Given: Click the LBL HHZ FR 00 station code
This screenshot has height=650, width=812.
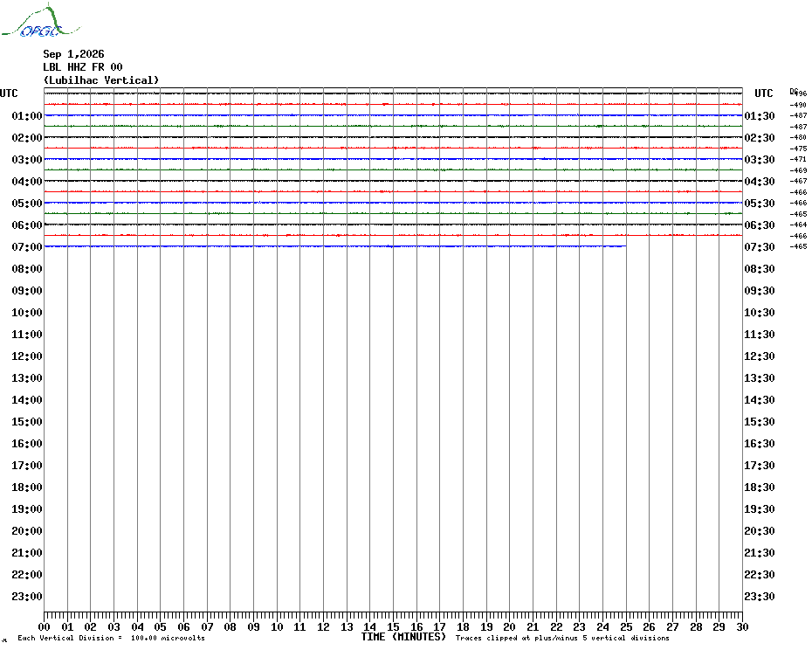Looking at the screenshot, I should 83,67.
